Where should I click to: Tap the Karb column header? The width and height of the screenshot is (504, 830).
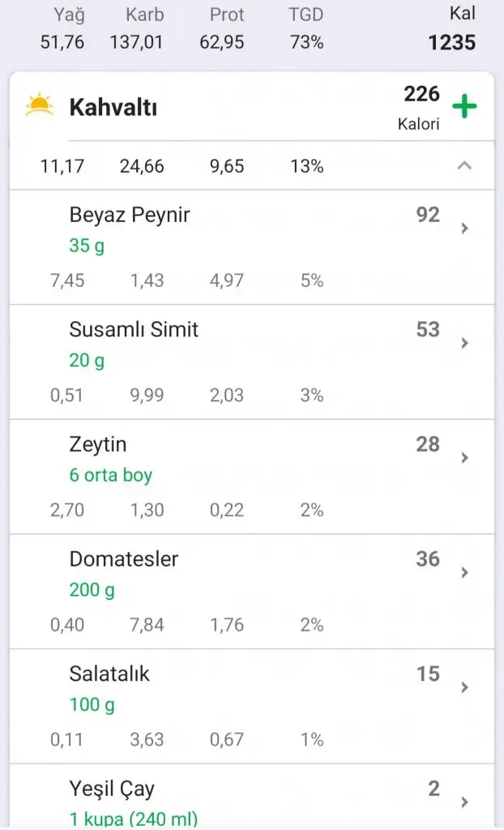point(144,15)
